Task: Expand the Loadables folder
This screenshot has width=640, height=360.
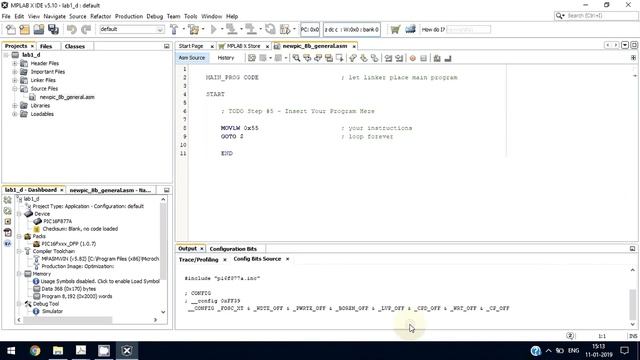Action: tap(15, 114)
